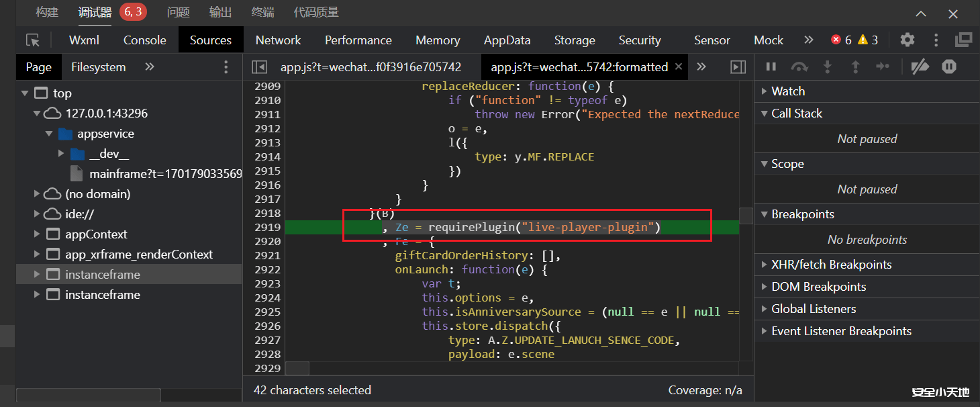Open the Console tab
The height and width of the screenshot is (407, 980).
coord(144,40)
